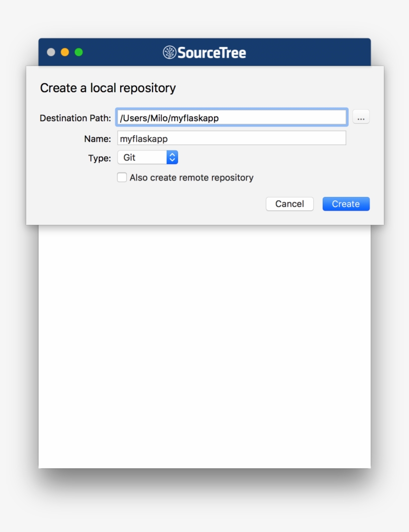
Task: Click the SourceTree title text
Action: (211, 53)
